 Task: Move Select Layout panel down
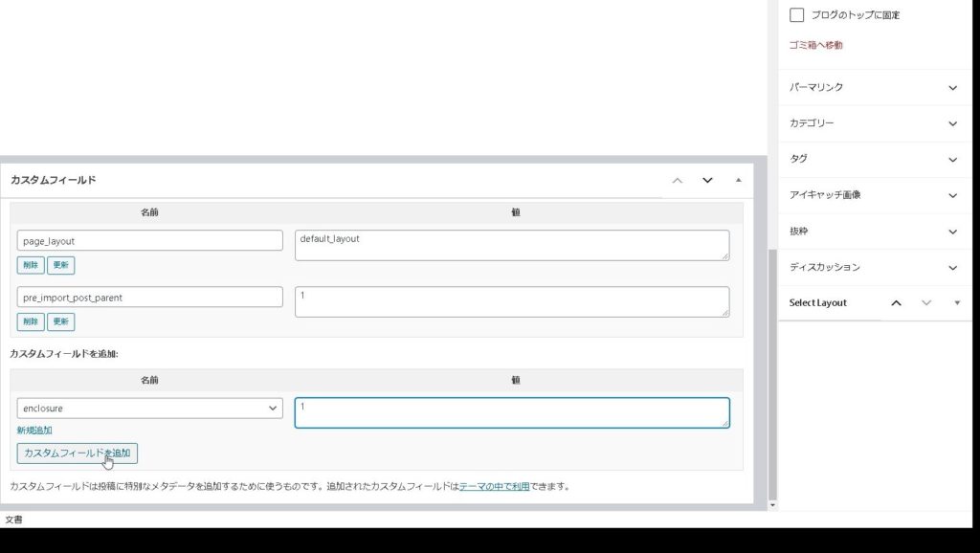(x=925, y=302)
